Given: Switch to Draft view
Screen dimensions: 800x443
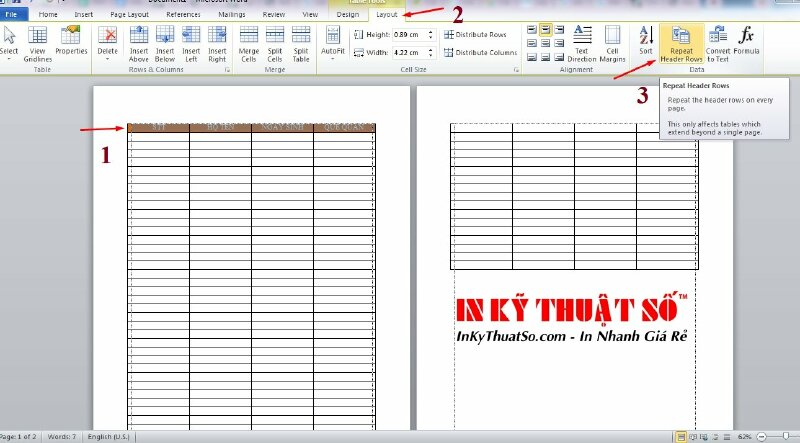Looking at the screenshot, I should (x=727, y=437).
